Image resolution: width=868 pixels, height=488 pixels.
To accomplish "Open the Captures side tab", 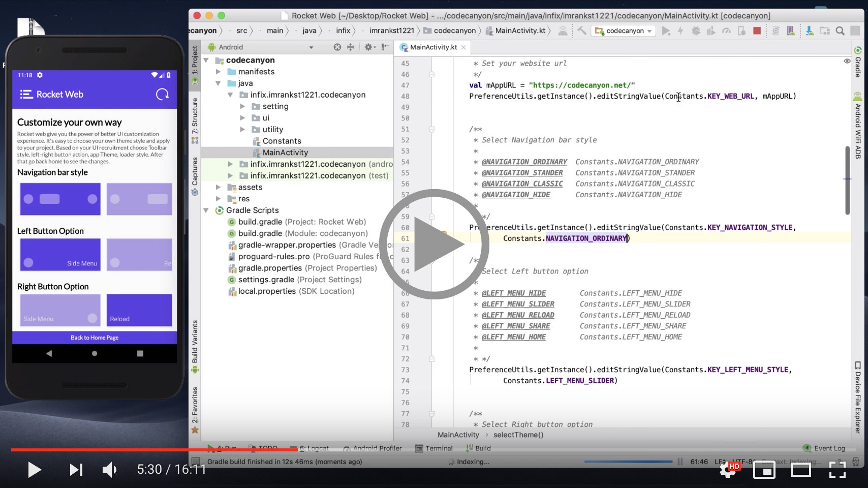I will click(195, 175).
